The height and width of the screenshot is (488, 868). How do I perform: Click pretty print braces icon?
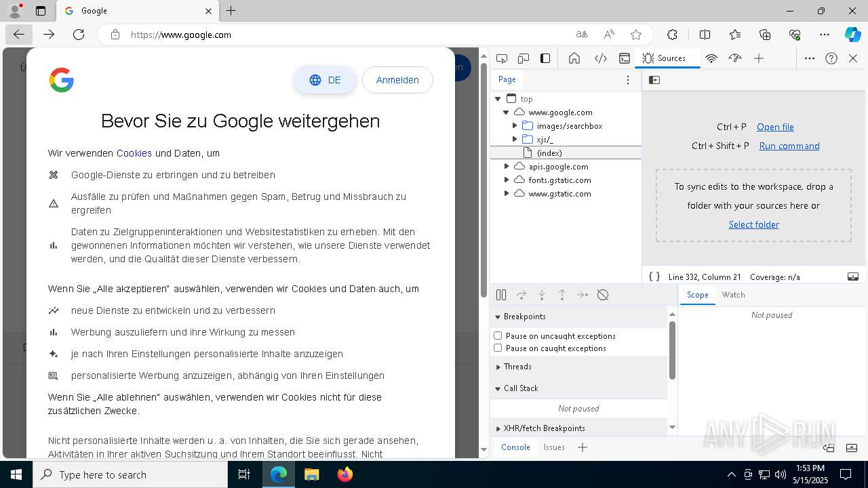pyautogui.click(x=654, y=277)
